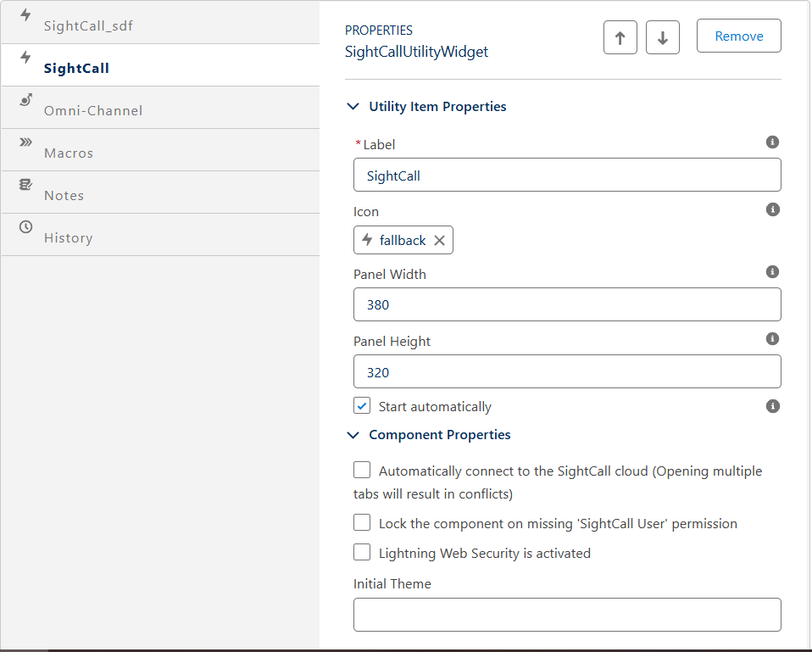Click into the Initial Theme field

567,615
